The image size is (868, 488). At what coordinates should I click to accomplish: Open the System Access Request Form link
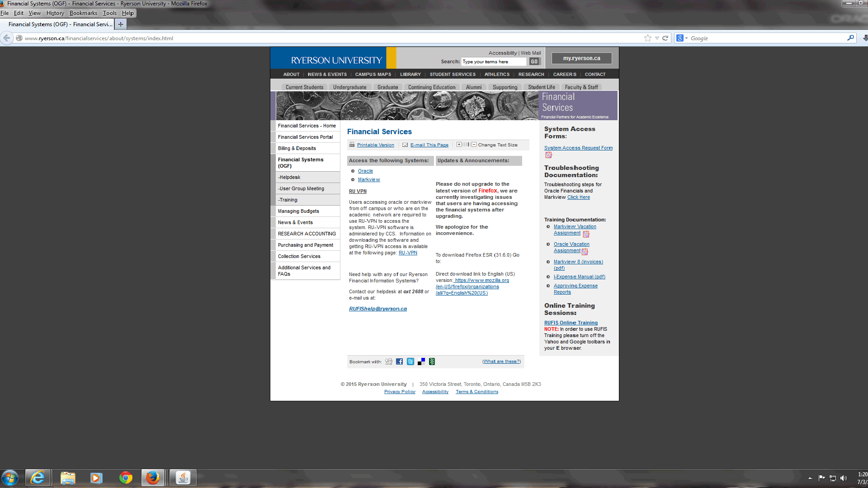pos(578,148)
